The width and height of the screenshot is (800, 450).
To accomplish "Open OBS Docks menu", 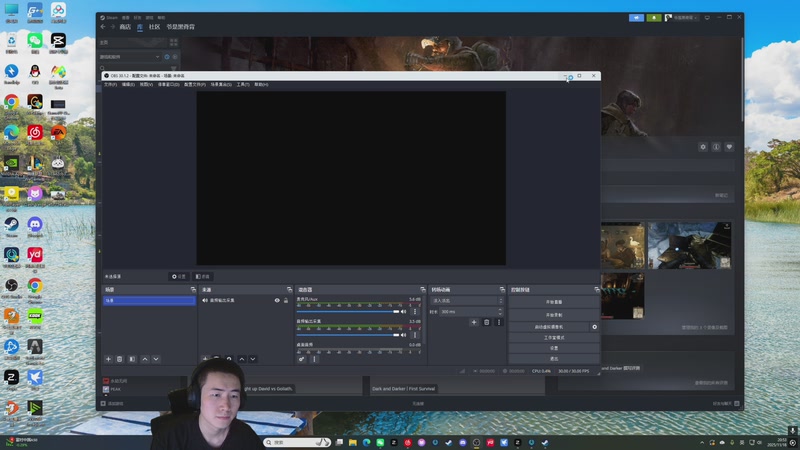I will (168, 85).
